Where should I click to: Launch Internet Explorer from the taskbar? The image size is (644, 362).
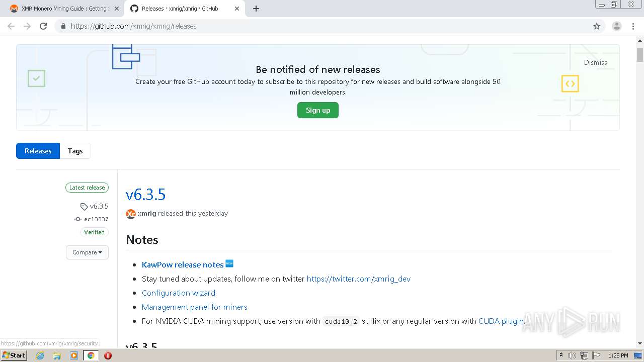click(x=40, y=355)
